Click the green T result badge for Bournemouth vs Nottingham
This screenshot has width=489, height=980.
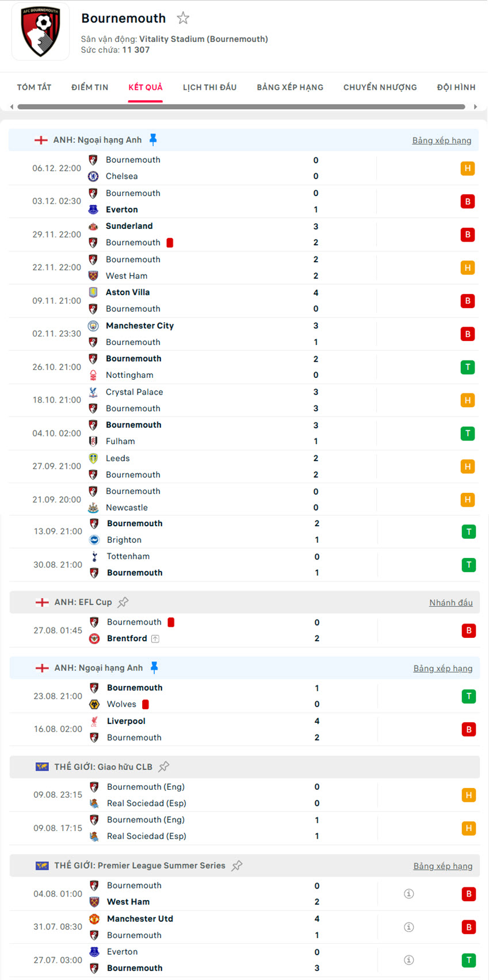pos(468,367)
